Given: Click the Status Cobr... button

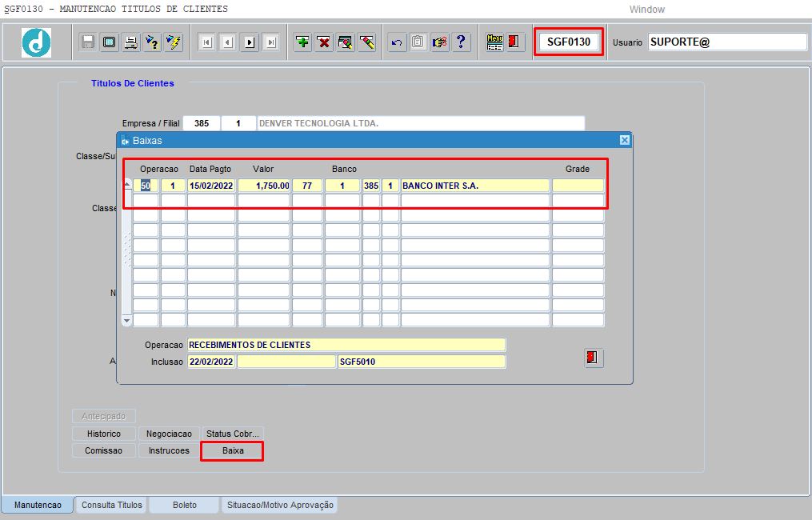Looking at the screenshot, I should point(233,434).
